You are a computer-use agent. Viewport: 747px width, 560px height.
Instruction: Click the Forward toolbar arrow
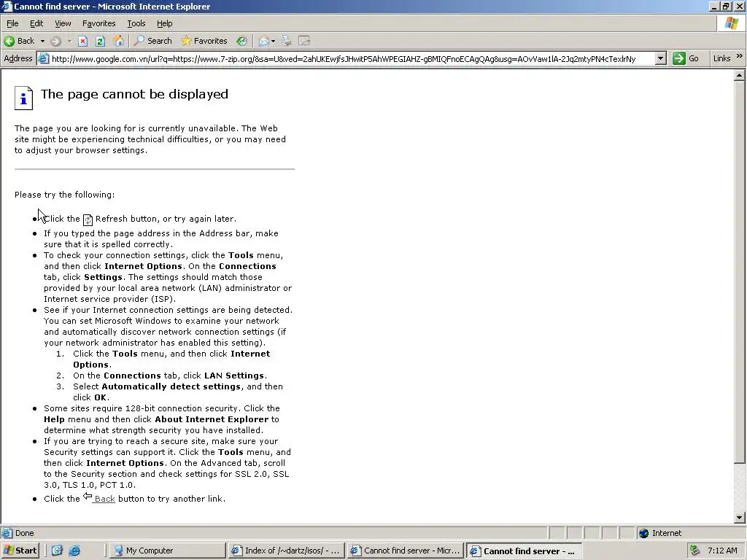(55, 41)
